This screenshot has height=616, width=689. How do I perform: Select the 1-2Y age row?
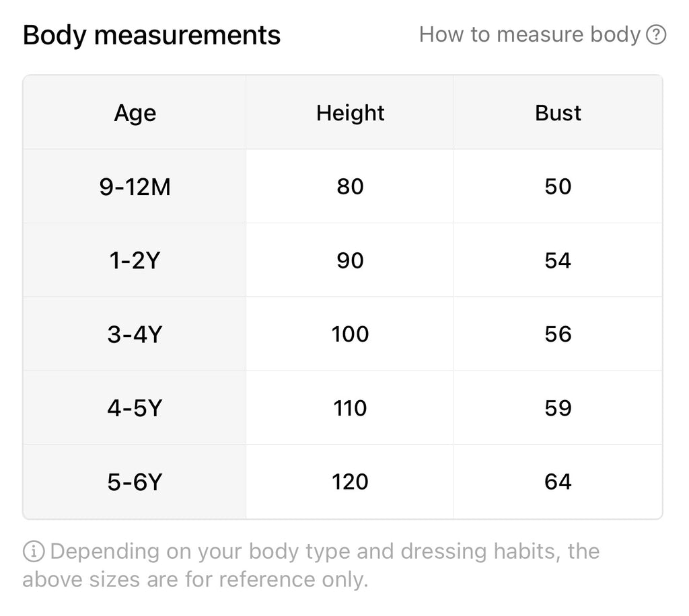click(135, 260)
